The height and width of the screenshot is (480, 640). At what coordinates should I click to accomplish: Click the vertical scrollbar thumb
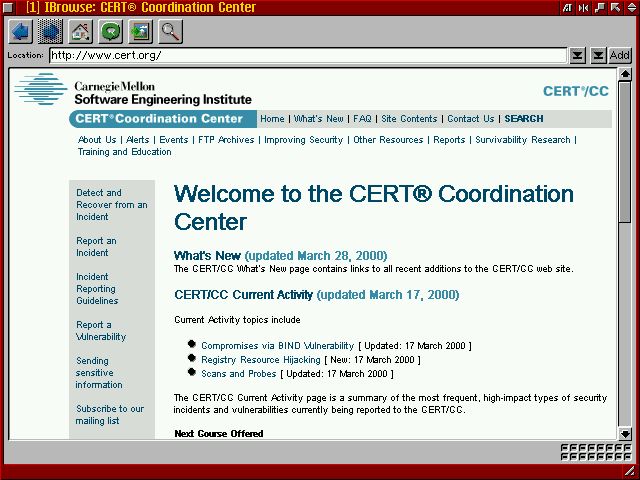coord(625,152)
